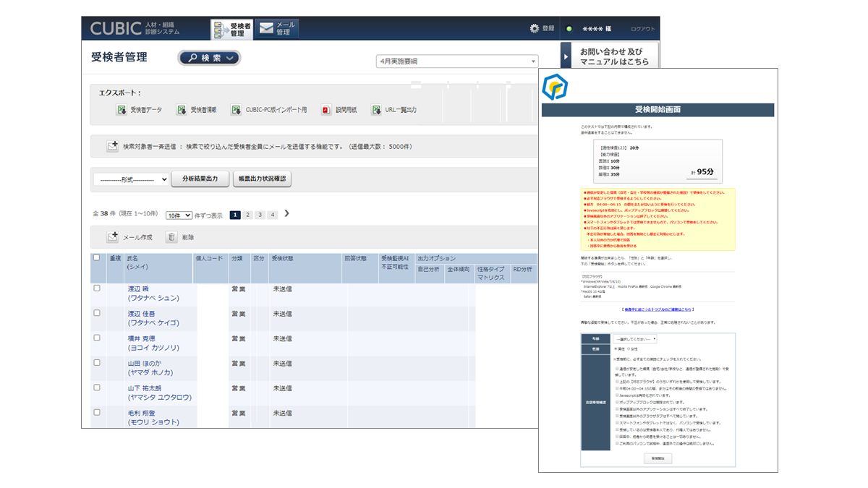Click the green status indicator dot
Image resolution: width=868 pixels, height=488 pixels.
[569, 29]
